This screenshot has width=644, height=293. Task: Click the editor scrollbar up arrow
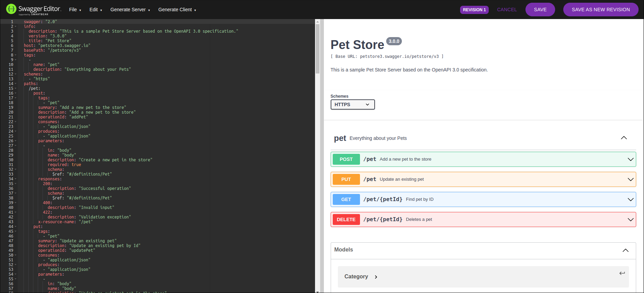tap(317, 22)
